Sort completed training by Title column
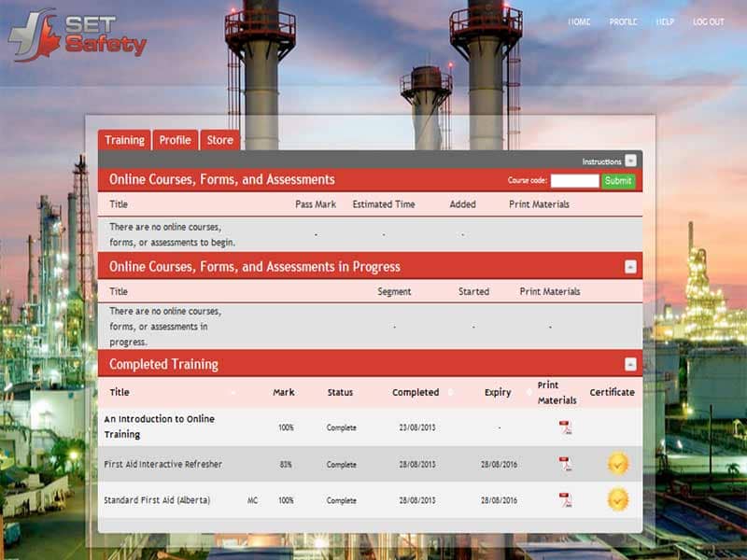 tap(120, 392)
